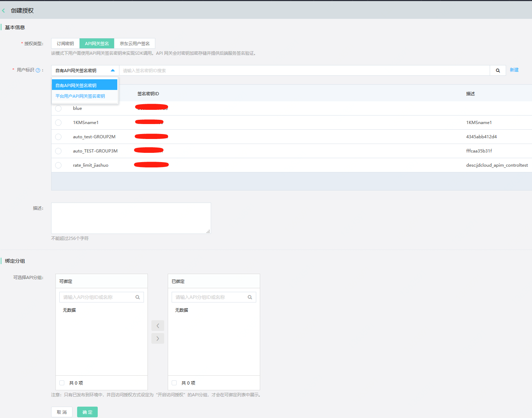
Task: Click the left transfer arrow between group lists
Action: pyautogui.click(x=157, y=325)
